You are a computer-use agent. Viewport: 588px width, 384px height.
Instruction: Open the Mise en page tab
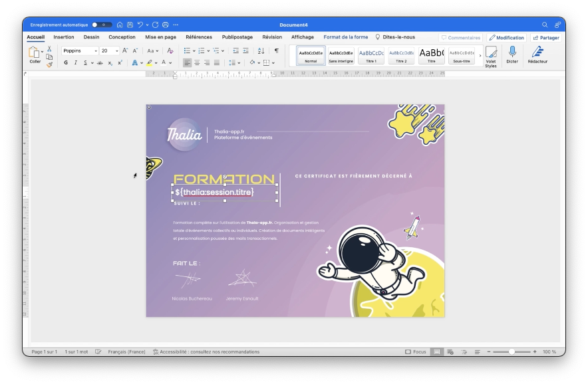pyautogui.click(x=160, y=37)
